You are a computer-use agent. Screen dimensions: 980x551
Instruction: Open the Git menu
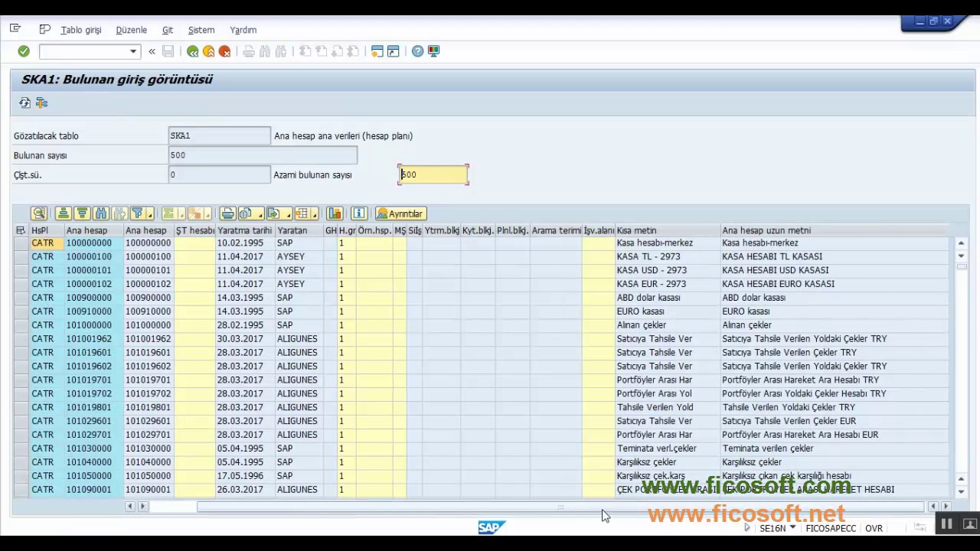tap(168, 30)
